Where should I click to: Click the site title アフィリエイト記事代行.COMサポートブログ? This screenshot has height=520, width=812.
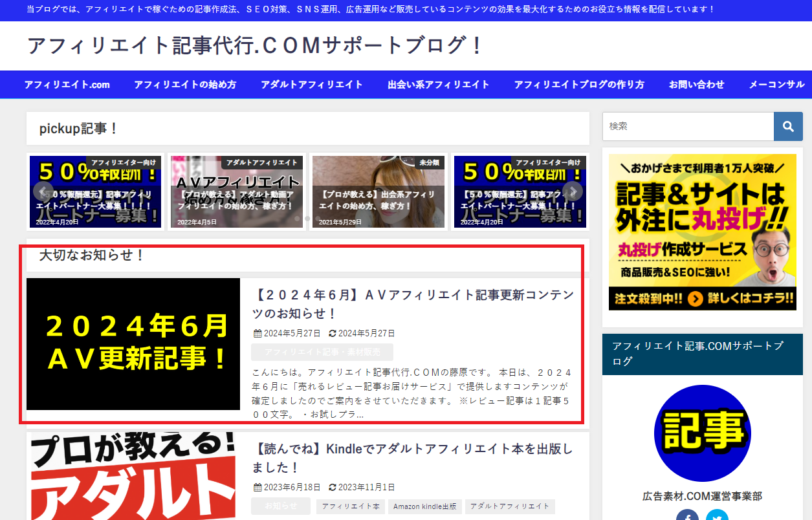click(255, 45)
